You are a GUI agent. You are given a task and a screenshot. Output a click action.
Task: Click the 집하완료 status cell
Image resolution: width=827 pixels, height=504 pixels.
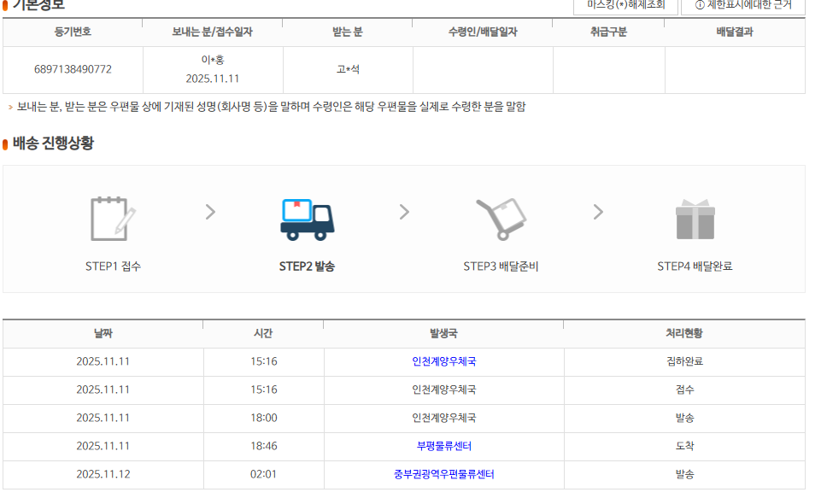point(684,361)
